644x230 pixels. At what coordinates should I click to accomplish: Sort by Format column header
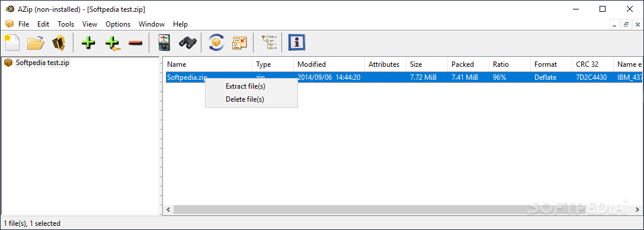[x=551, y=64]
